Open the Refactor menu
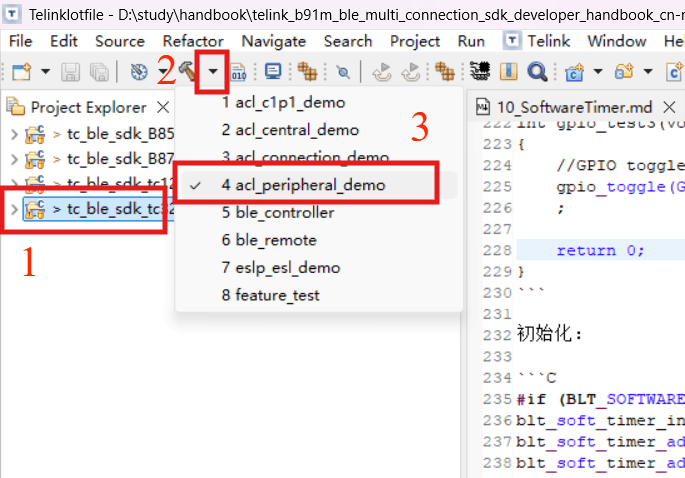 pos(193,41)
